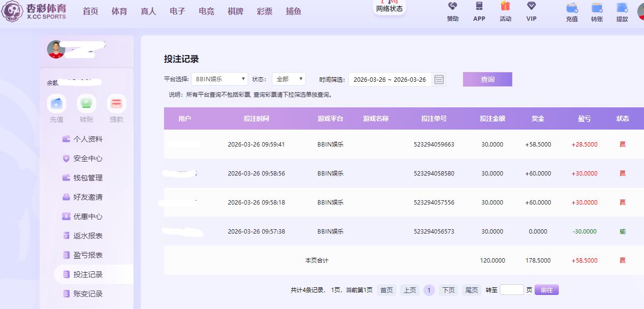Screen dimensions: 644x309
Task: Click the 活动 gift box icon
Action: (505, 6)
